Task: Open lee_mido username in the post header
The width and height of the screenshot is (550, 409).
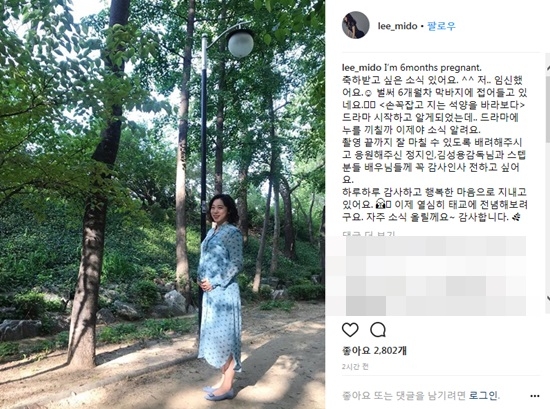Action: click(397, 26)
